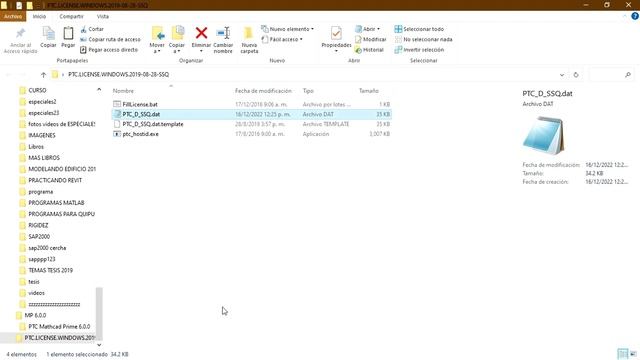Click Modificar in Abrir group
This screenshot has width=640, height=360.
pyautogui.click(x=371, y=39)
